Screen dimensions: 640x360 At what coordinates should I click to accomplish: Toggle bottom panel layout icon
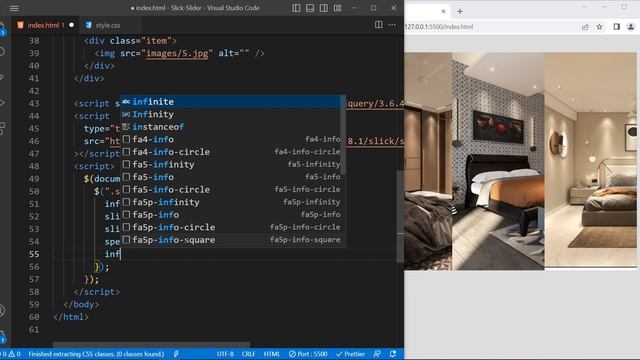click(x=310, y=8)
